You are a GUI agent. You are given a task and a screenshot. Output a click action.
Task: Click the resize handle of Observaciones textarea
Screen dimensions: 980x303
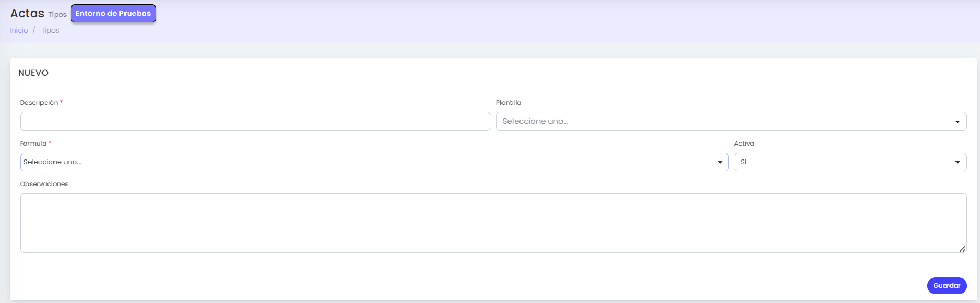click(963, 248)
